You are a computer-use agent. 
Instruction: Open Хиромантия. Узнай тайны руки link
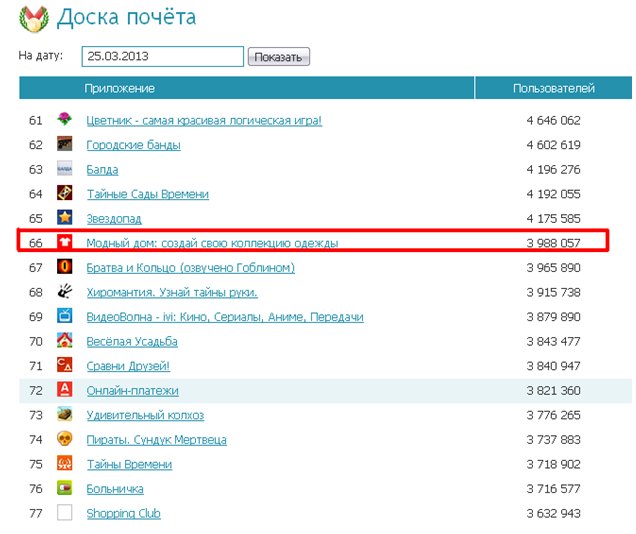(x=172, y=292)
